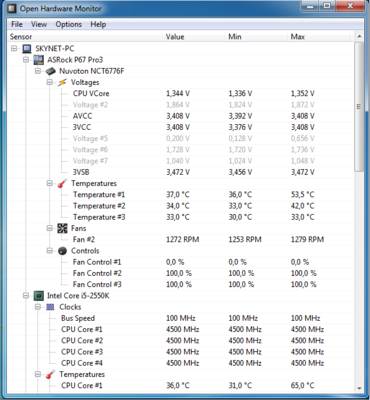Open the Help menu

coord(98,24)
